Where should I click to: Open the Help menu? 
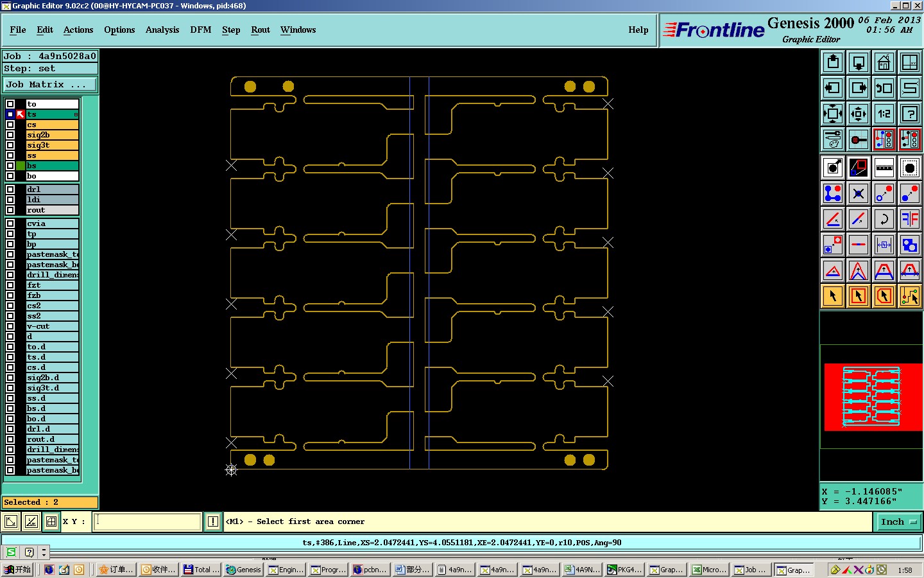[638, 30]
